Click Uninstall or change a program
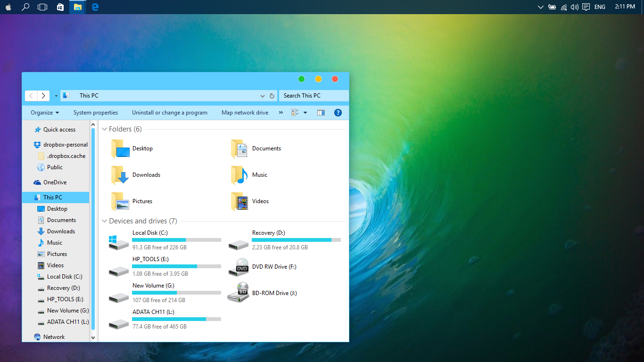Image resolution: width=644 pixels, height=362 pixels. coord(170,112)
